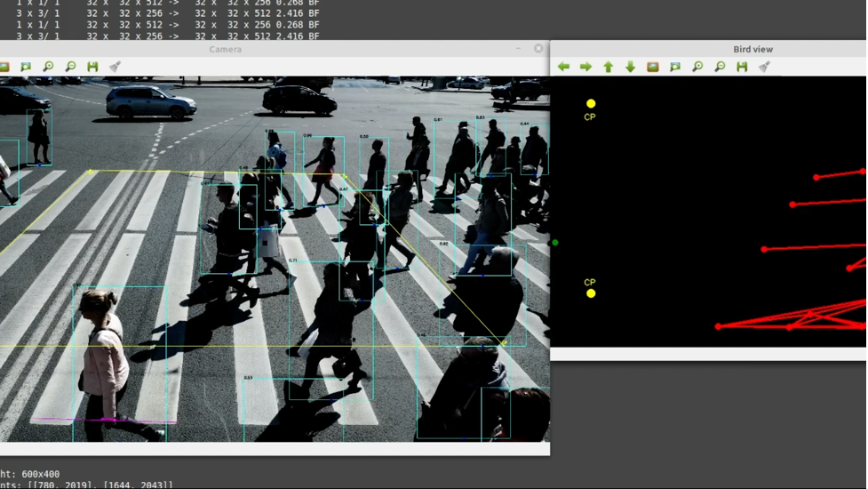Open the Bird view properties brush icon
Screen dimensions: 868x489
pyautogui.click(x=764, y=67)
